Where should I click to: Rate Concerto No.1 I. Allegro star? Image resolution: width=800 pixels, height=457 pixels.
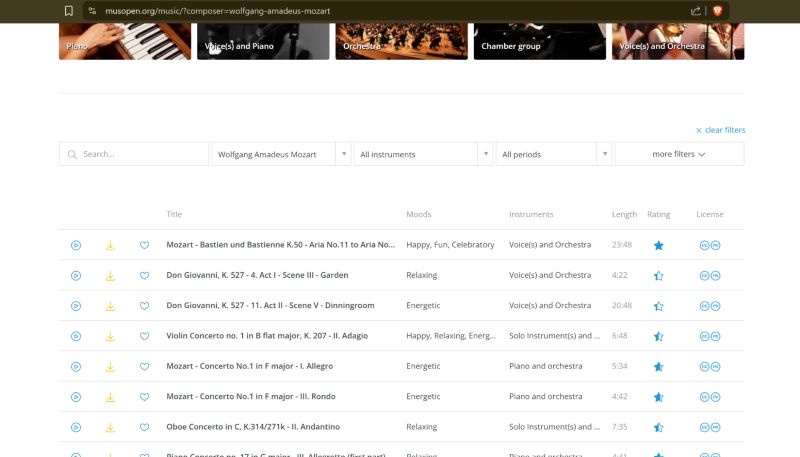tap(659, 367)
